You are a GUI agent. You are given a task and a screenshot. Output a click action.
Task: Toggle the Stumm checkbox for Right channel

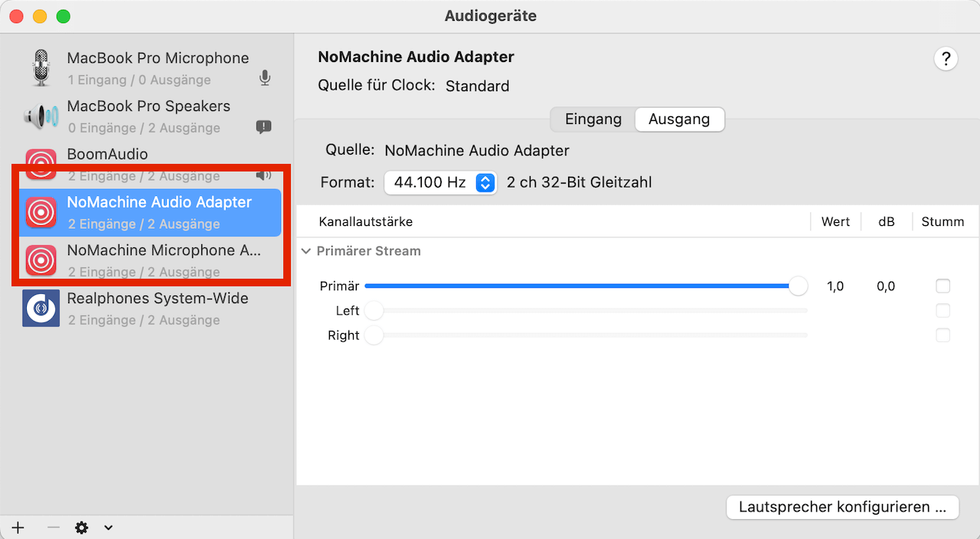pos(943,335)
